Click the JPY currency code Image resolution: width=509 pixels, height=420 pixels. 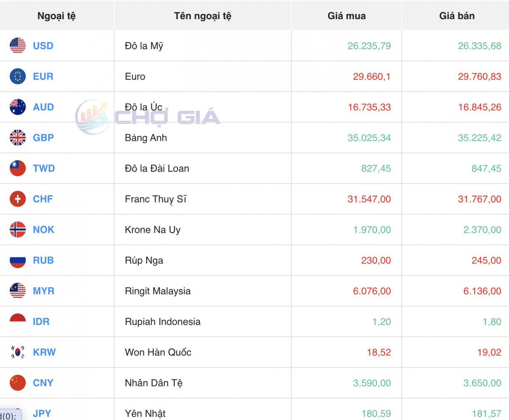click(42, 413)
